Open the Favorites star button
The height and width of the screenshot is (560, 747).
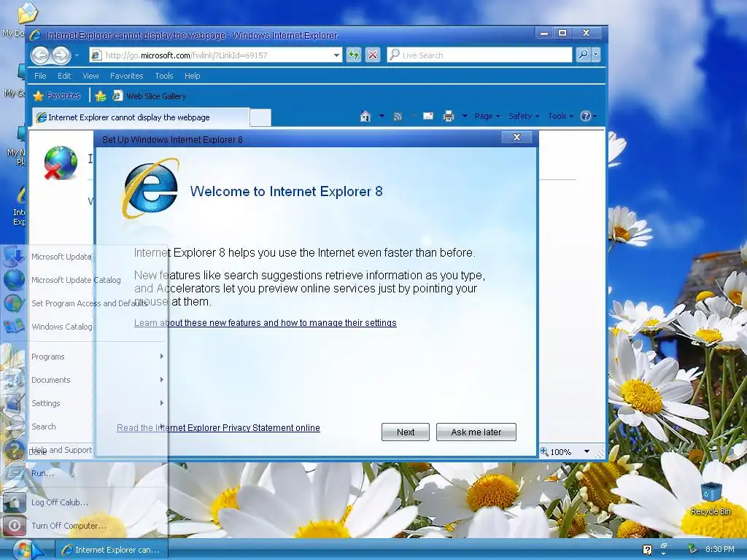57,96
